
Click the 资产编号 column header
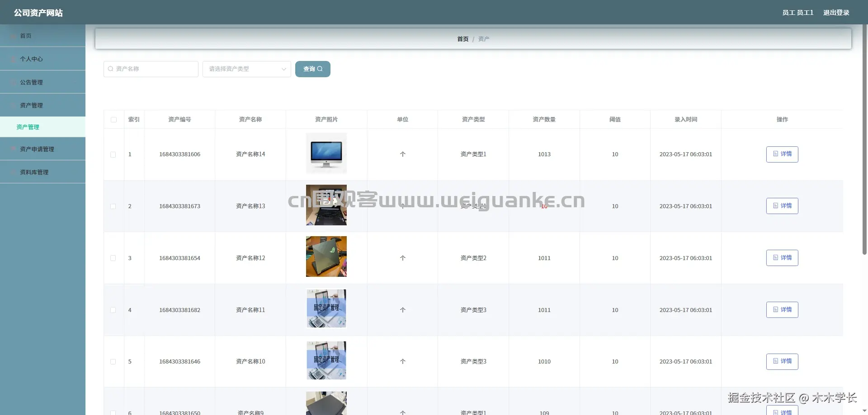(x=179, y=120)
